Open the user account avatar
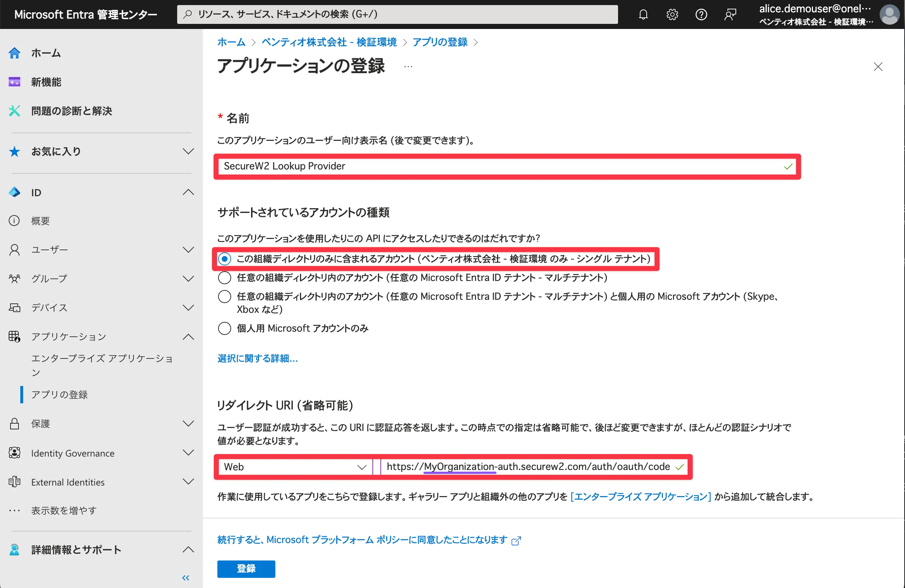Viewport: 905px width, 588px height. (x=889, y=14)
